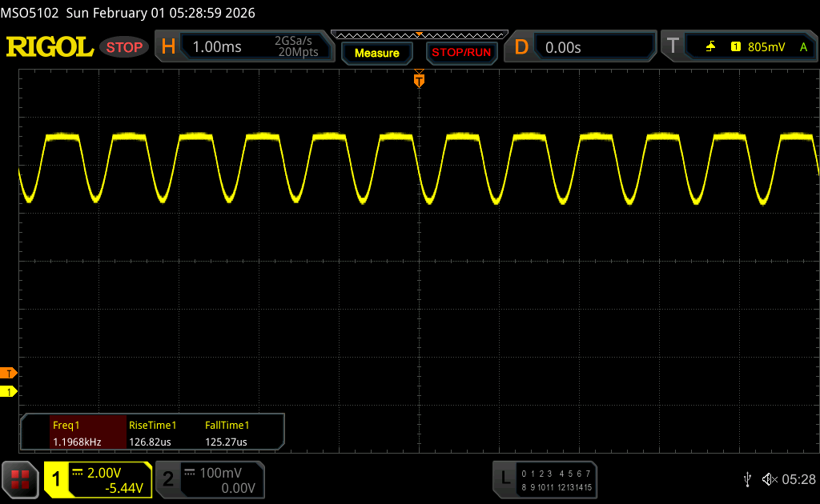Open the 1.00ms timebase scale setting

pos(217,47)
